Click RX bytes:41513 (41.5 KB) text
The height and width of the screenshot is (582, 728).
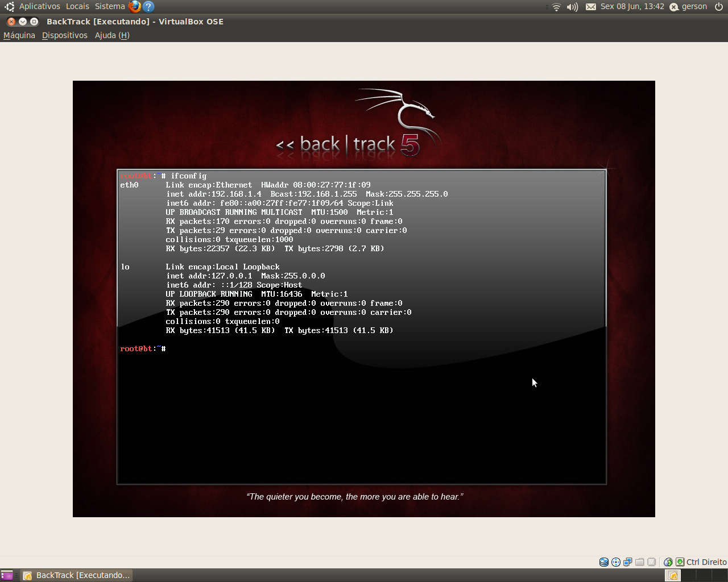click(220, 330)
